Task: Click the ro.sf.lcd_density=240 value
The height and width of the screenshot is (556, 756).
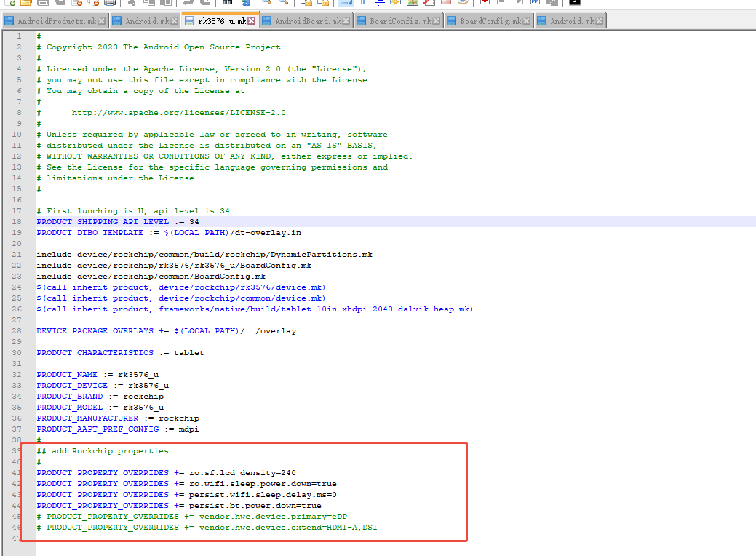Action: (242, 473)
